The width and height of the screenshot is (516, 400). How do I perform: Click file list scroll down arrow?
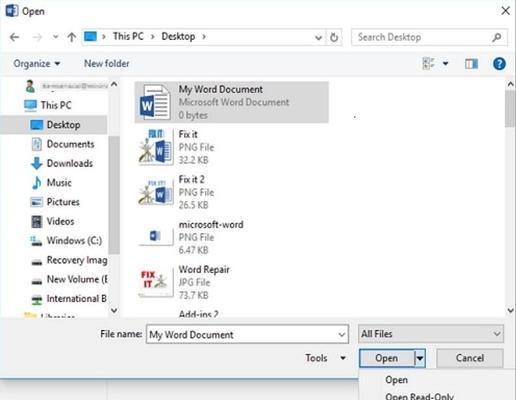pos(511,311)
